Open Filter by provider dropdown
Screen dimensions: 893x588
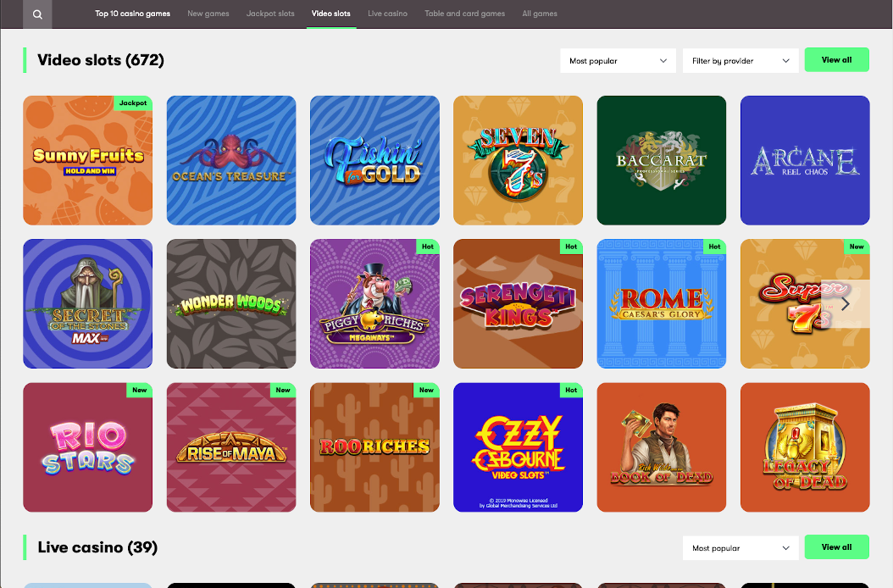[740, 60]
